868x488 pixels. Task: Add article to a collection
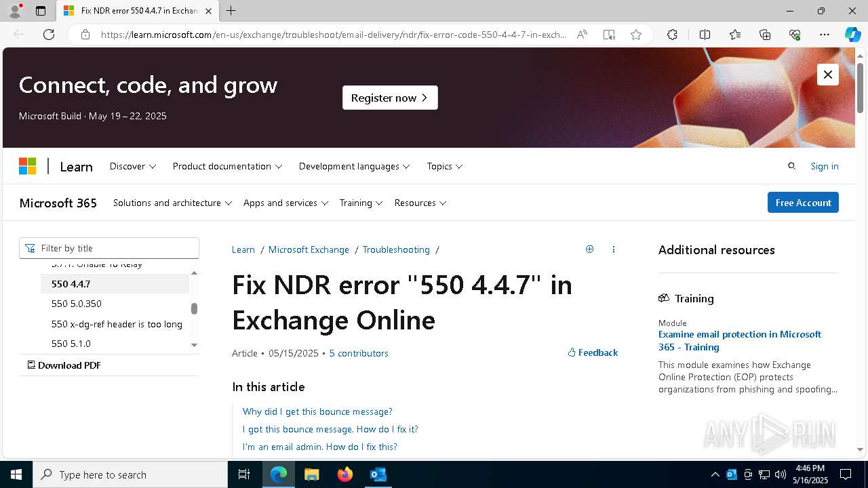pos(589,249)
